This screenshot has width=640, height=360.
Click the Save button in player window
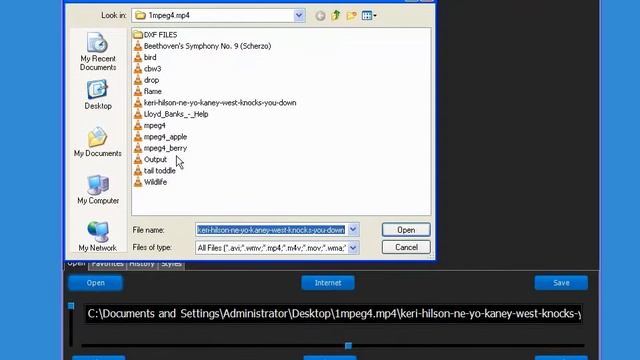pyautogui.click(x=561, y=283)
